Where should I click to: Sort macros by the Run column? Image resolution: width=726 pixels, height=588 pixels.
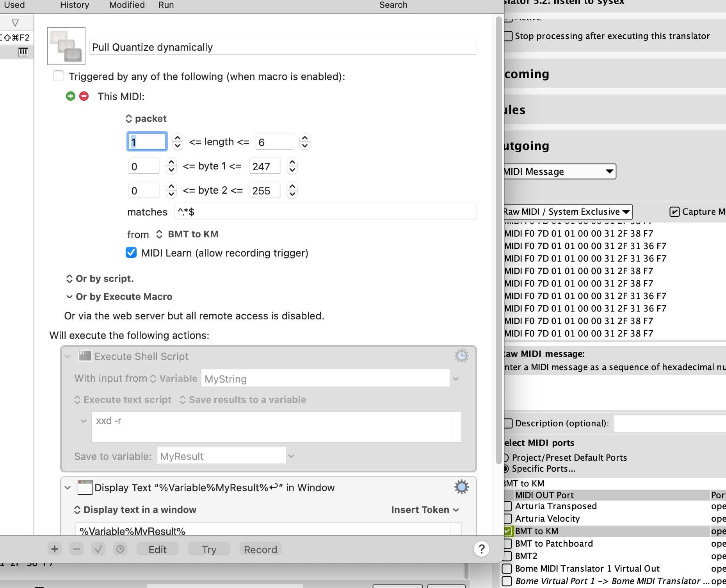point(166,5)
